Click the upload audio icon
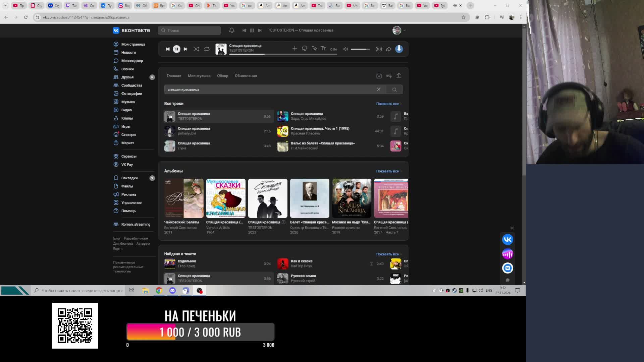 tap(398, 76)
